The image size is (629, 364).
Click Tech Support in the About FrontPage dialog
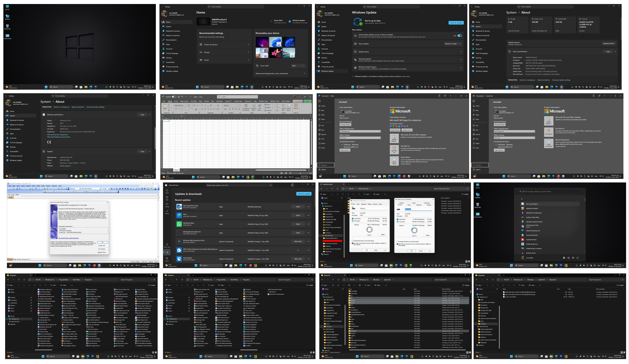(102, 249)
